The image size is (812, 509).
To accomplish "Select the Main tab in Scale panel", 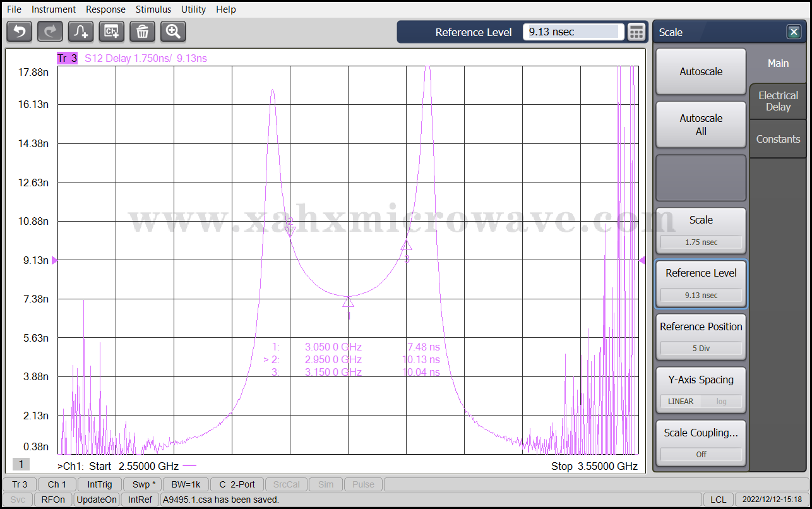I will pos(778,63).
